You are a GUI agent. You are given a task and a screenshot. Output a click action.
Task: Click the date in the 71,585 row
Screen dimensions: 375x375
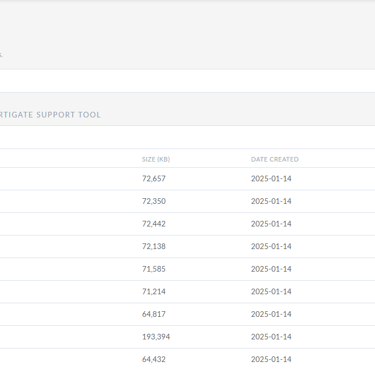tap(271, 269)
